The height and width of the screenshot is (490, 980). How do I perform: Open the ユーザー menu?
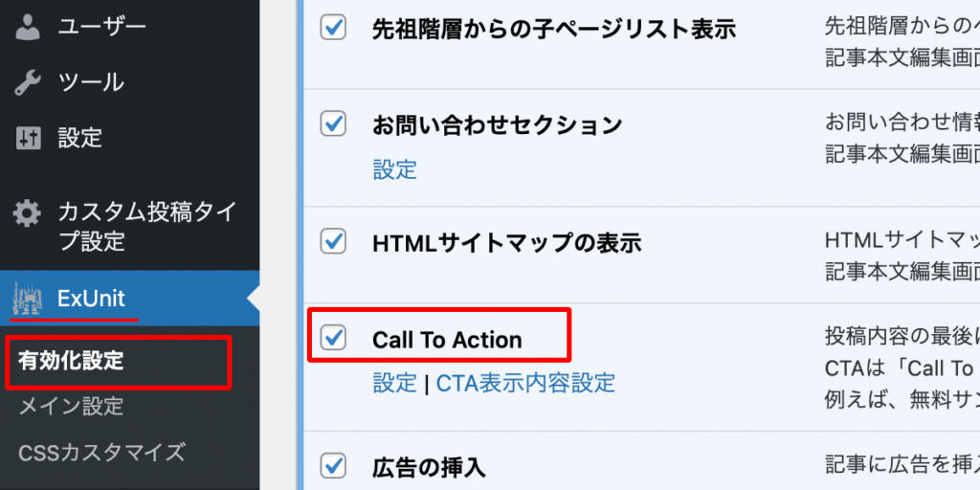tap(101, 27)
